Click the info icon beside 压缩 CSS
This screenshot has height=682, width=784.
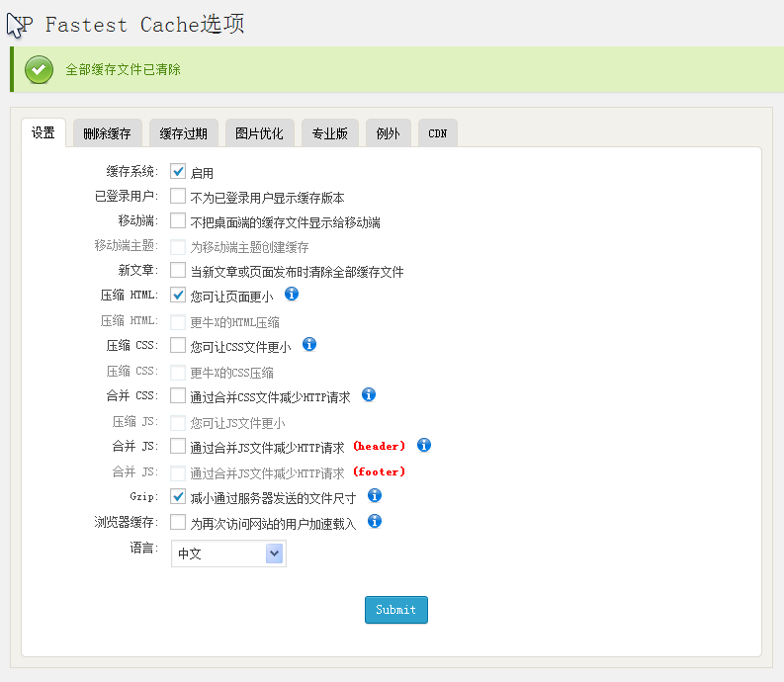tap(309, 344)
